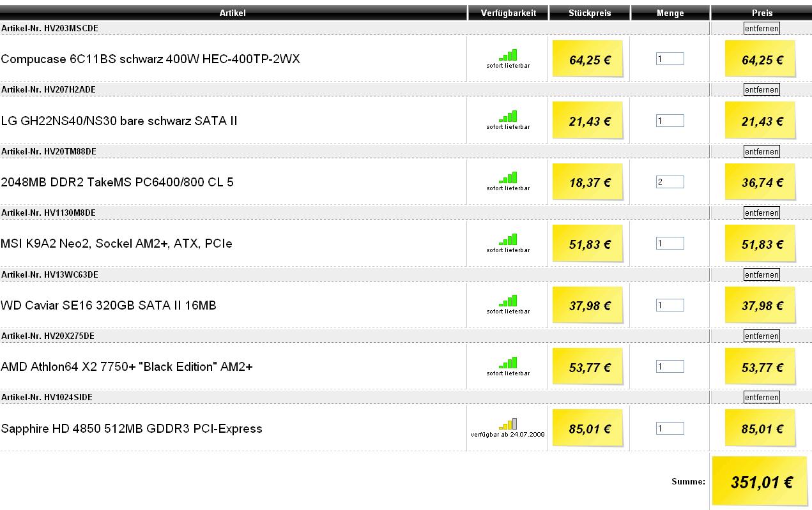This screenshot has width=812, height=510.
Task: Open product 2048MB DDR2 TakeMS PC6400/800
Action: coord(118,183)
